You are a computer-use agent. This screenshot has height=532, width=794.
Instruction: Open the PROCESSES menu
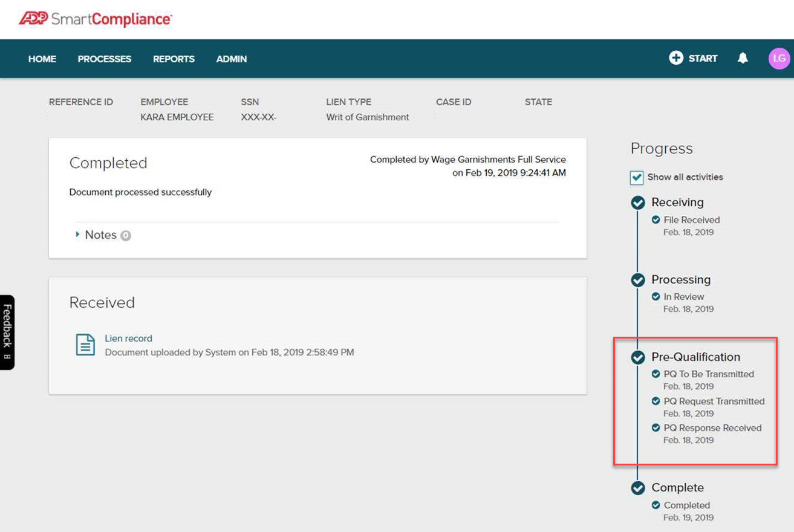click(x=105, y=59)
